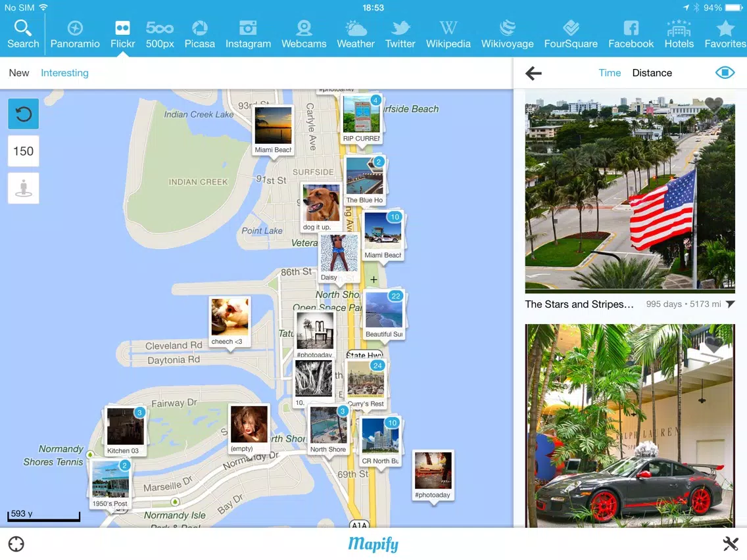Open the Favorites list
747x560 pixels.
(725, 34)
